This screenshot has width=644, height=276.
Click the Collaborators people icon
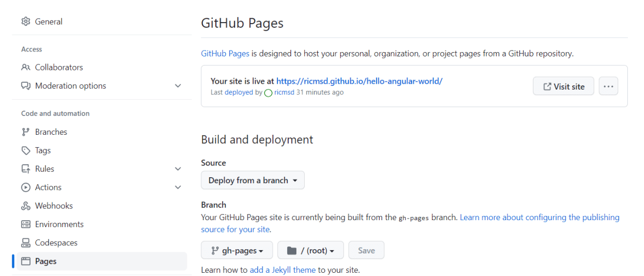click(26, 67)
